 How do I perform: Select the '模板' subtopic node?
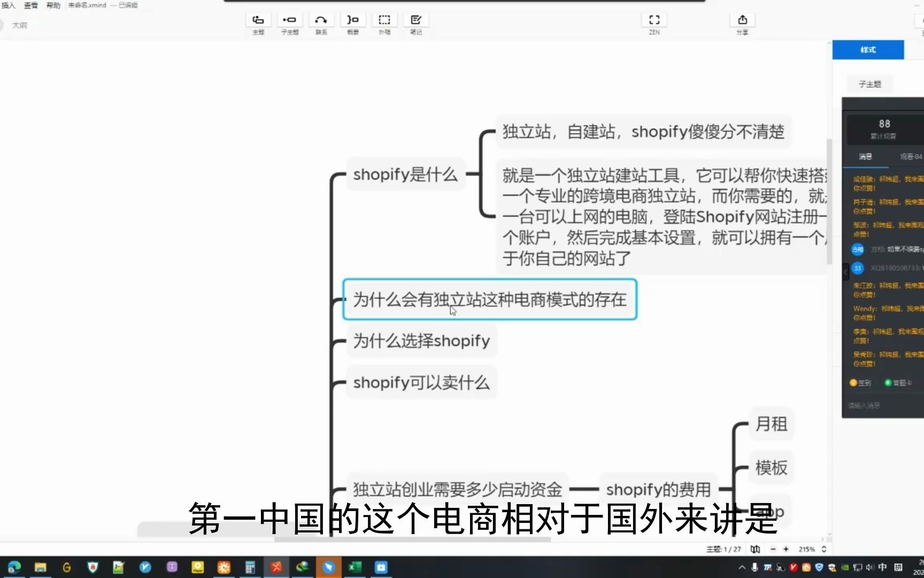(771, 468)
